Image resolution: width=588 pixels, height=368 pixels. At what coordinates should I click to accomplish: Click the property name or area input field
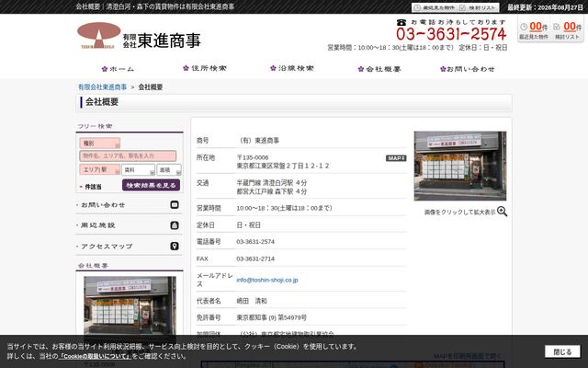(128, 155)
